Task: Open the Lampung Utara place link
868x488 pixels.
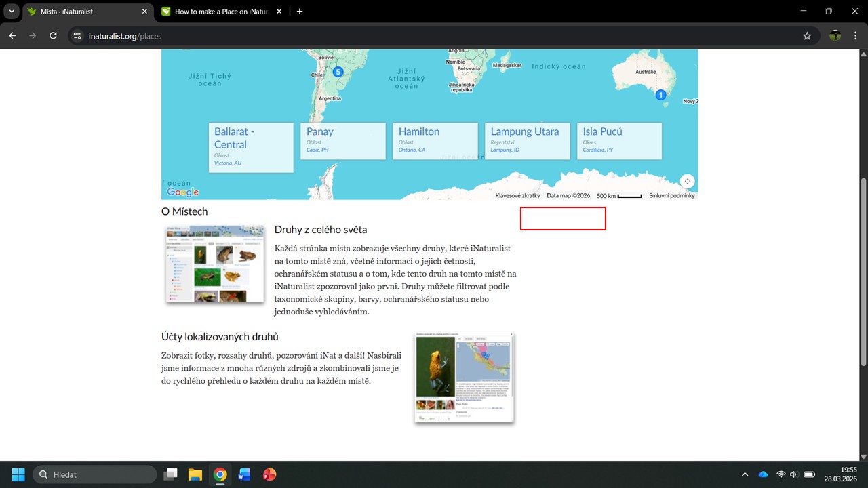Action: pyautogui.click(x=525, y=131)
